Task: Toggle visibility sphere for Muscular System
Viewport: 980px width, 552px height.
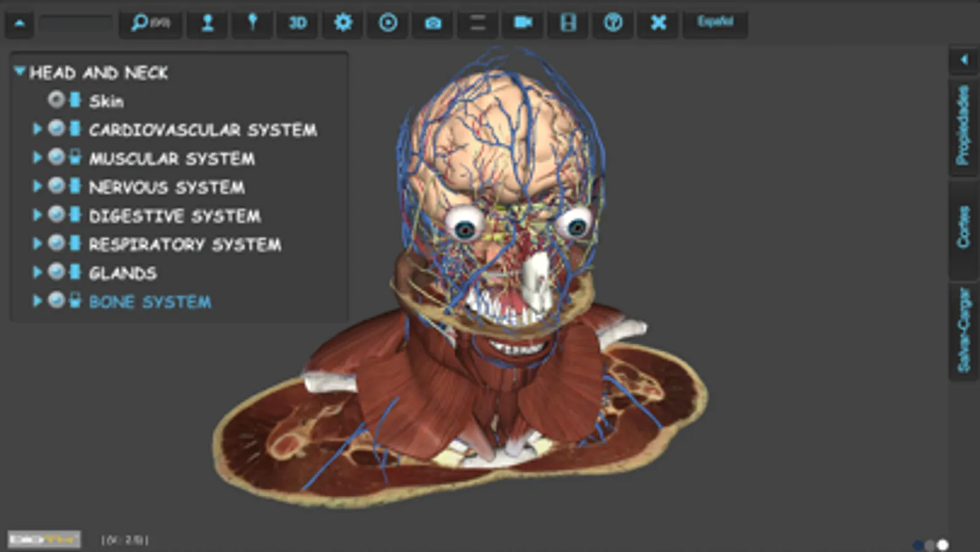Action: click(56, 157)
